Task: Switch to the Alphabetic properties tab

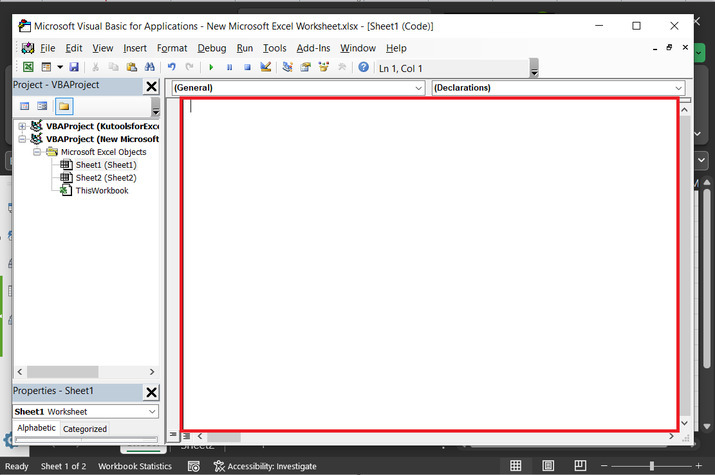Action: (x=36, y=428)
